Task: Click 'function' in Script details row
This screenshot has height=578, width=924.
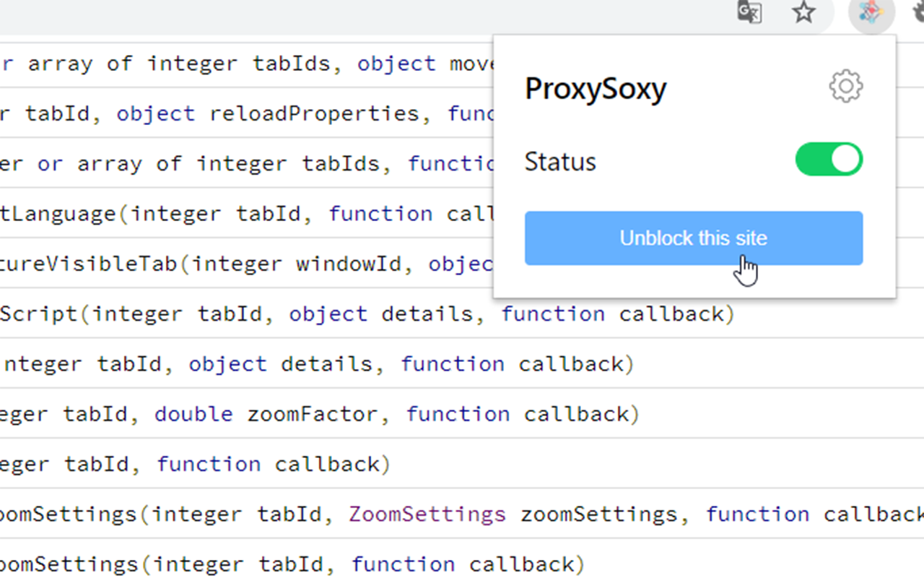Action: 553,314
